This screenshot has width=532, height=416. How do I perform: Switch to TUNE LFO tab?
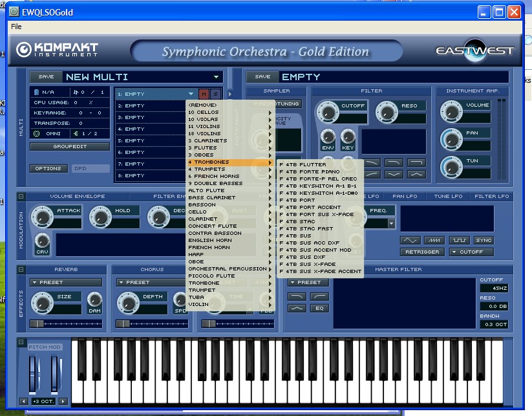[x=448, y=196]
